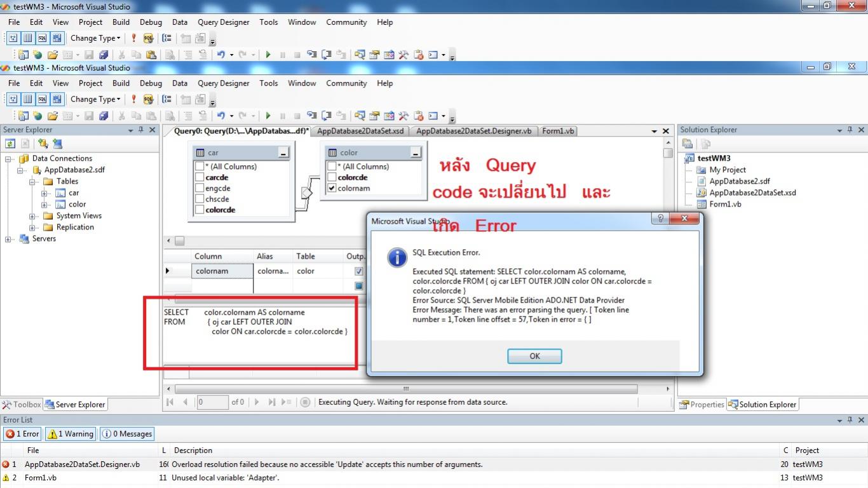The height and width of the screenshot is (488, 868).
Task: Check All Columns in color table
Action: pyautogui.click(x=332, y=166)
